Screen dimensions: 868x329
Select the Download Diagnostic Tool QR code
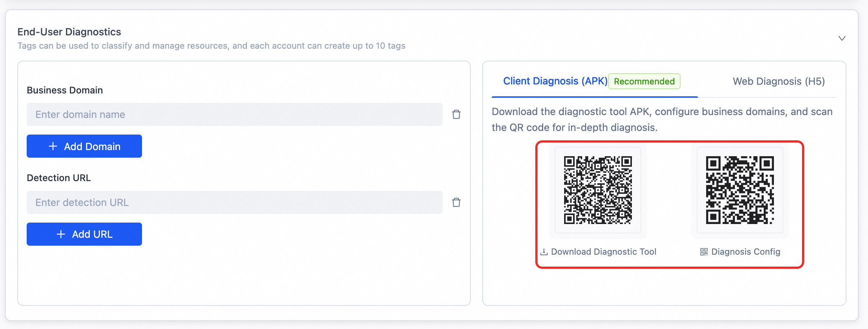pyautogui.click(x=598, y=190)
